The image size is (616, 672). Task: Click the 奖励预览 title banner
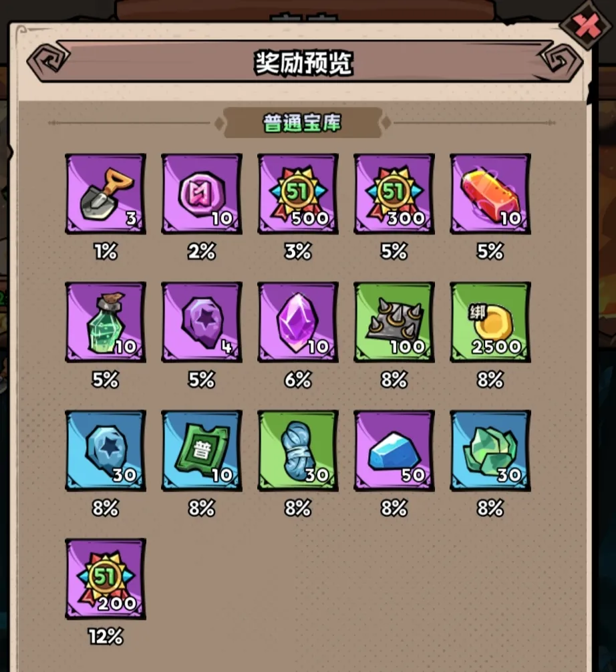pos(303,63)
